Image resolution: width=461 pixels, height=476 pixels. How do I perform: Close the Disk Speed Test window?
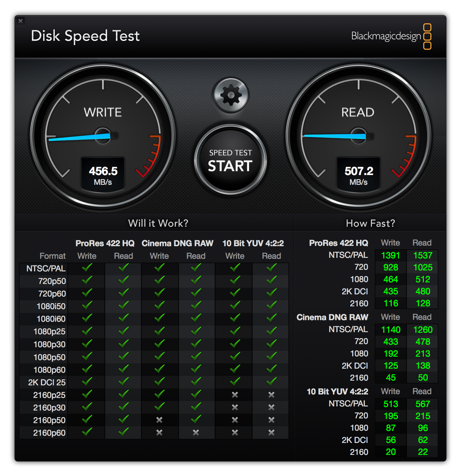pyautogui.click(x=20, y=21)
